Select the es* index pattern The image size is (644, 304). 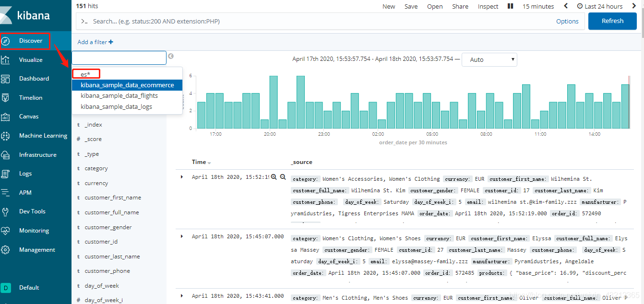click(x=127, y=74)
